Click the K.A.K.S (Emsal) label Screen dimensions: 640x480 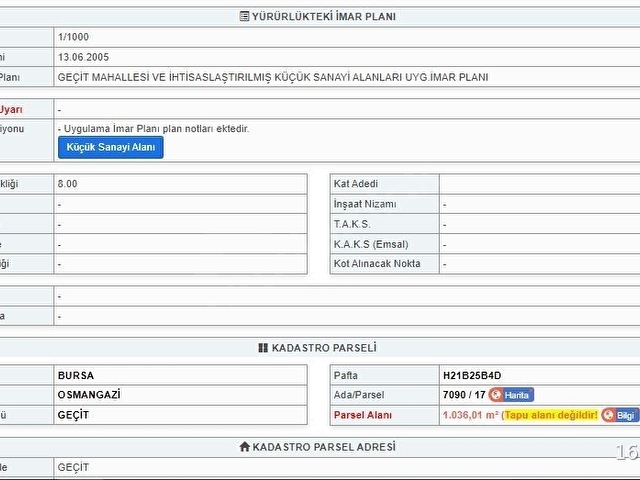click(x=371, y=244)
